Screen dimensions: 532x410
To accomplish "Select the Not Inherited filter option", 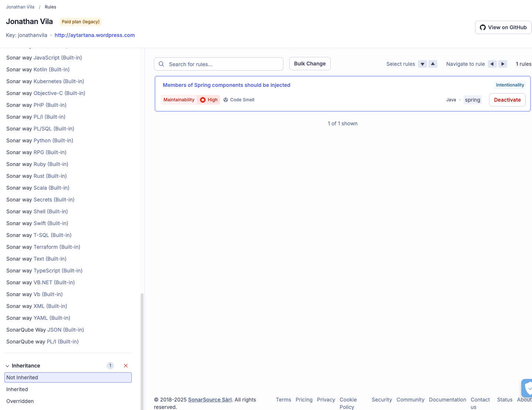I will 68,377.
